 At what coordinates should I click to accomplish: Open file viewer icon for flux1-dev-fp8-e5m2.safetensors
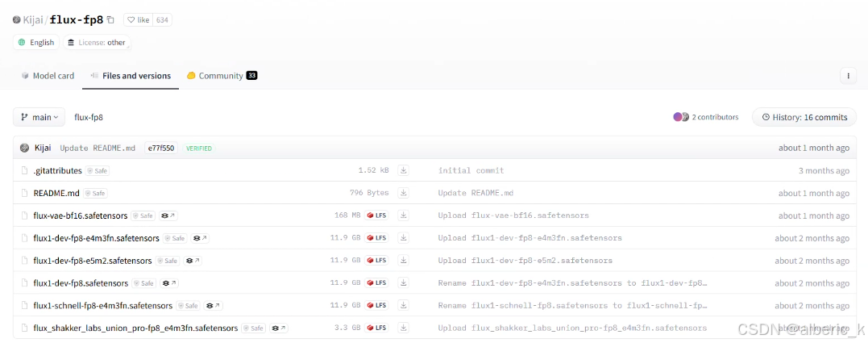point(192,261)
